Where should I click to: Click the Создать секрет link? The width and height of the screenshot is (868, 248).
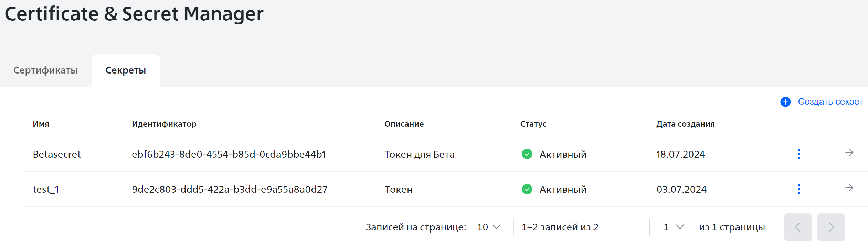pos(830,102)
